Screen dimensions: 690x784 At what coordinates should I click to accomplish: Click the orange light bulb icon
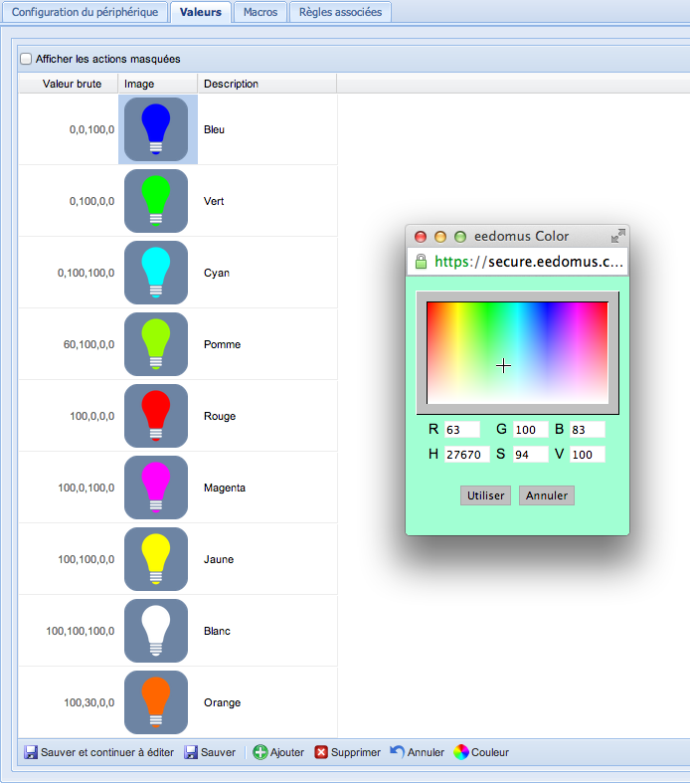click(156, 702)
